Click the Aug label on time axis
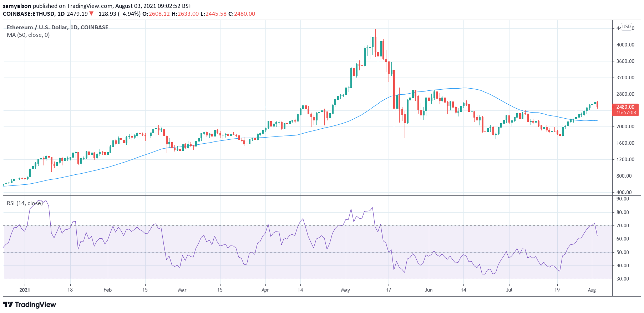 pos(592,290)
